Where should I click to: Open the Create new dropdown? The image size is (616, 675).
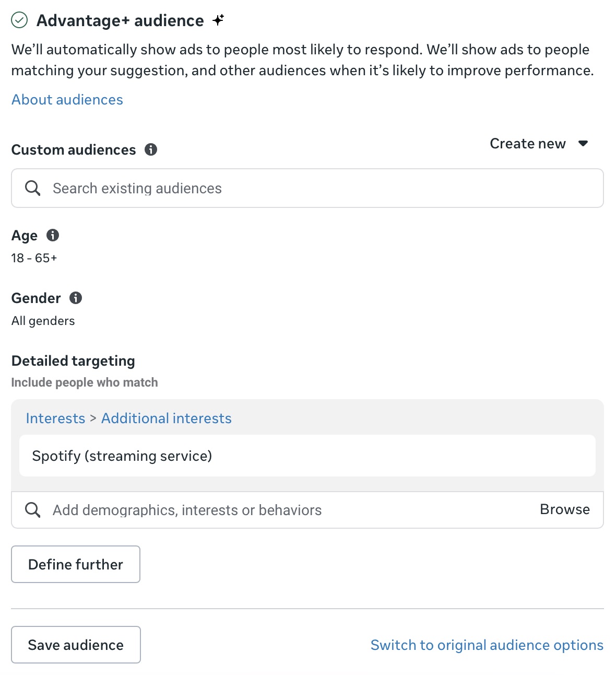click(x=528, y=144)
